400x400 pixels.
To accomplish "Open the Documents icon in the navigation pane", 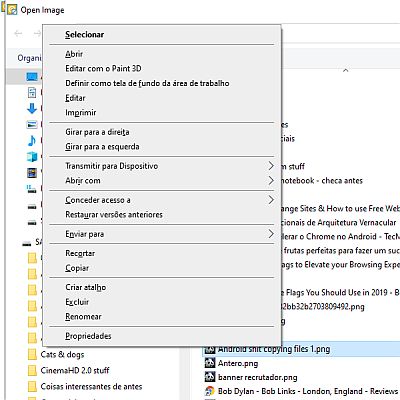I will click(x=32, y=92).
